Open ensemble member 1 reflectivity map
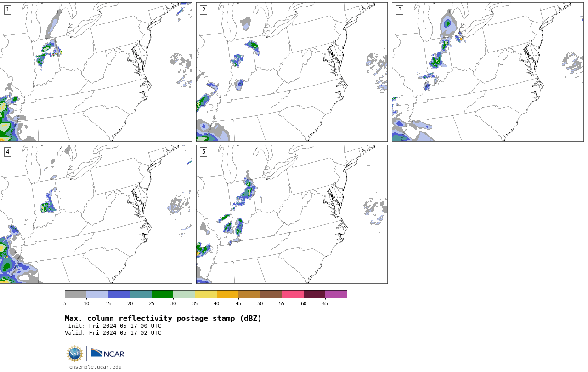The image size is (588, 372). pos(96,72)
